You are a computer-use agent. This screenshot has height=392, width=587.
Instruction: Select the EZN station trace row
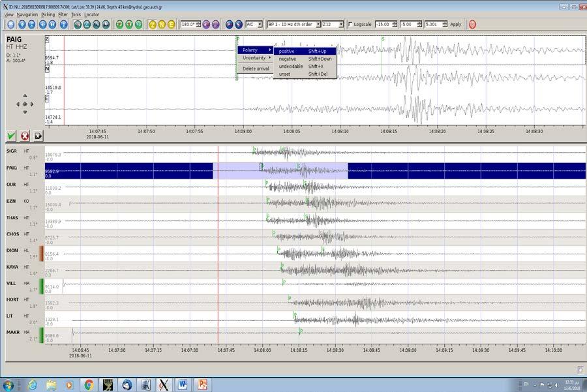295,204
